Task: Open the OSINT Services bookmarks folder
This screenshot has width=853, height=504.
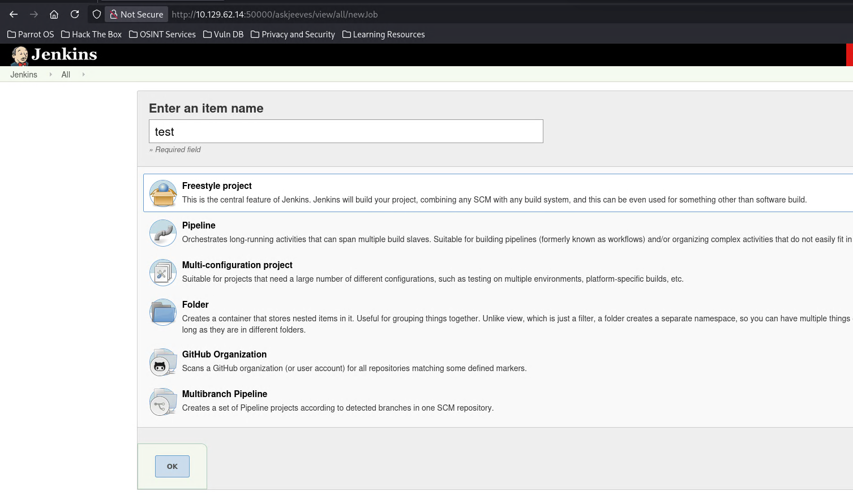Action: [x=162, y=35]
